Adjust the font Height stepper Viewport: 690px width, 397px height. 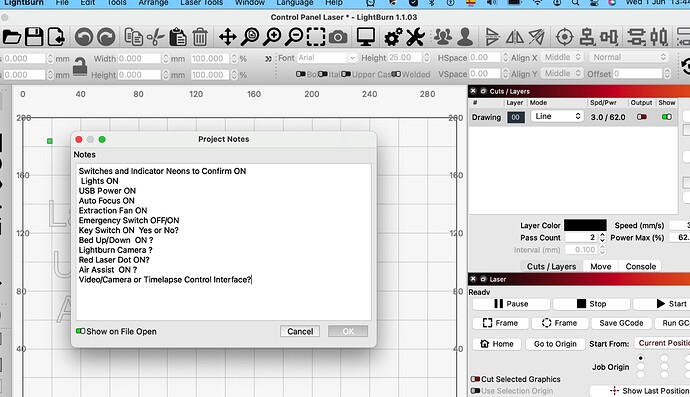point(426,58)
